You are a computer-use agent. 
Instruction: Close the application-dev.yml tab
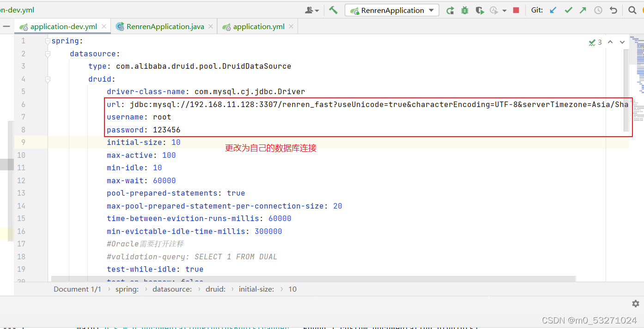click(x=105, y=26)
